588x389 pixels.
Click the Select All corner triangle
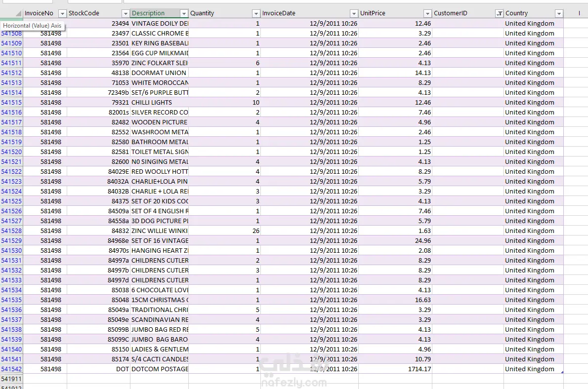pos(18,13)
